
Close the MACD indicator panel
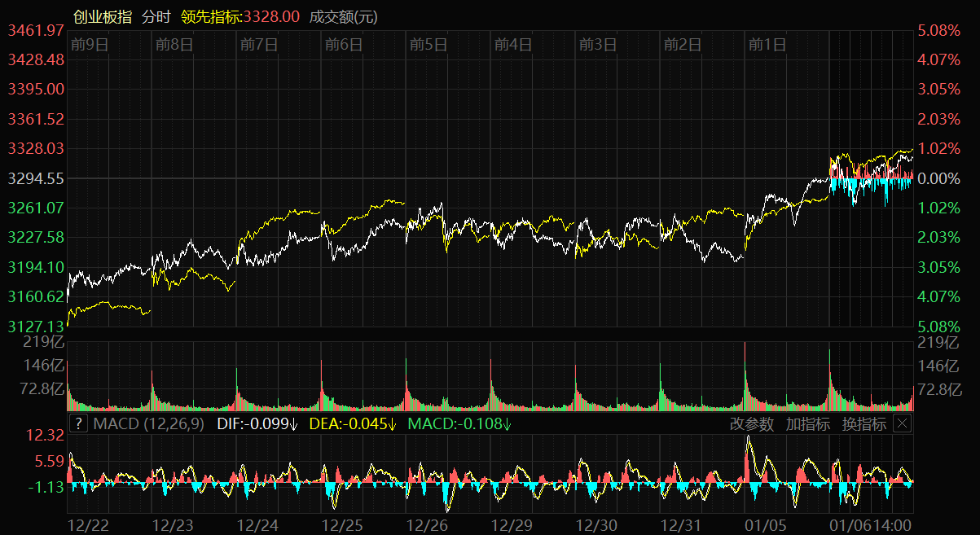902,423
